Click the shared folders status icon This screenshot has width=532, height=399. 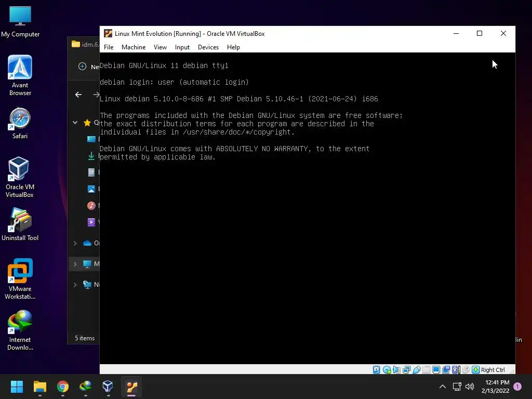pyautogui.click(x=427, y=370)
